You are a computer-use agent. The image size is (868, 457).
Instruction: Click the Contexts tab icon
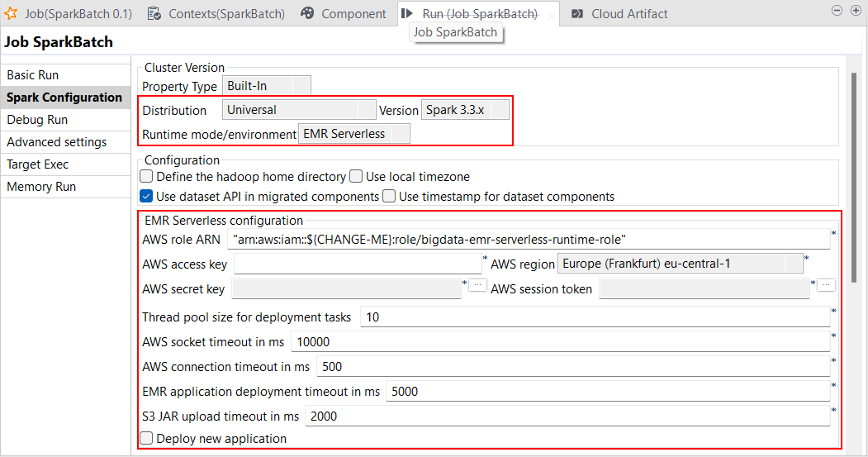tap(154, 13)
